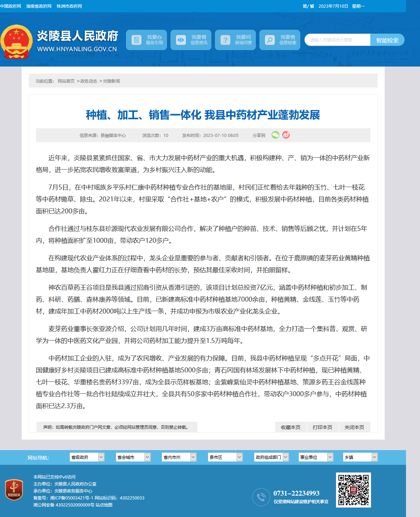Go to 政务动态 in breadcrumb

(89, 81)
